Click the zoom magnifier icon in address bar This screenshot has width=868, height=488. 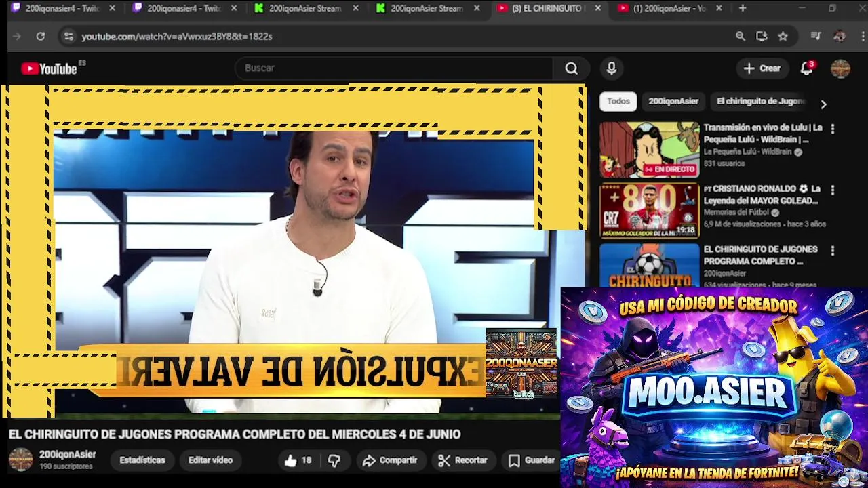pyautogui.click(x=741, y=37)
